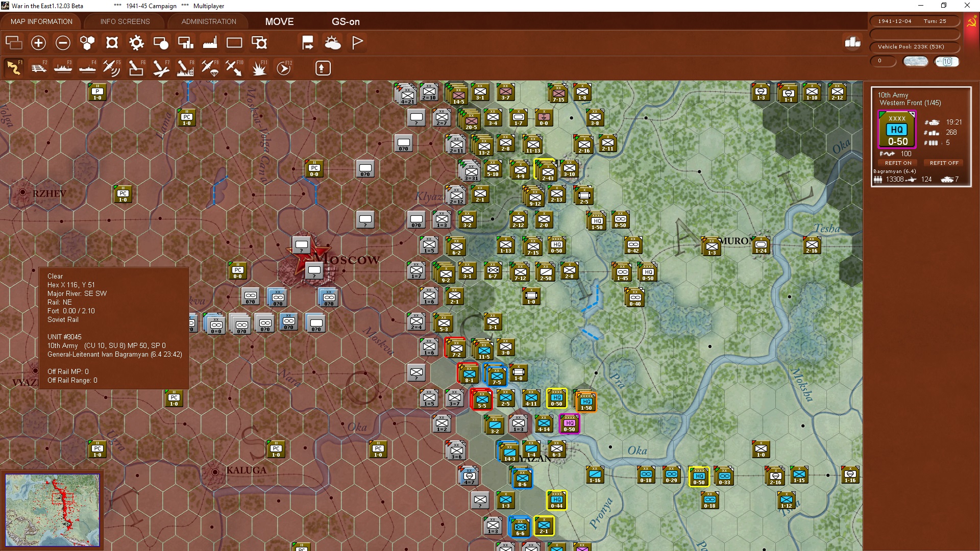980x551 pixels.
Task: Select F4 amphibious ship icon
Action: point(88,68)
